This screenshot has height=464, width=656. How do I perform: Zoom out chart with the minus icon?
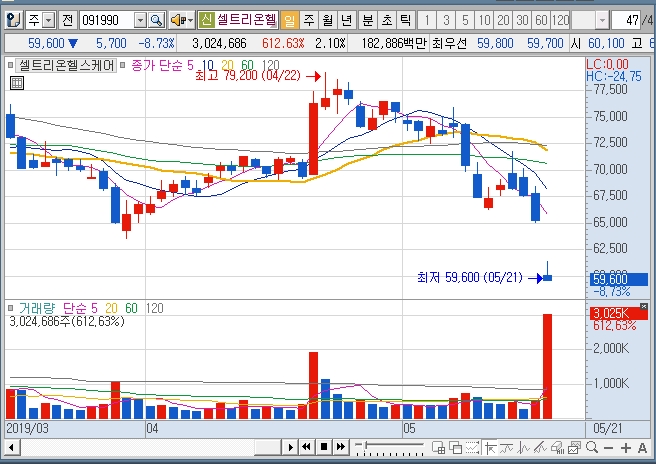click(609, 448)
